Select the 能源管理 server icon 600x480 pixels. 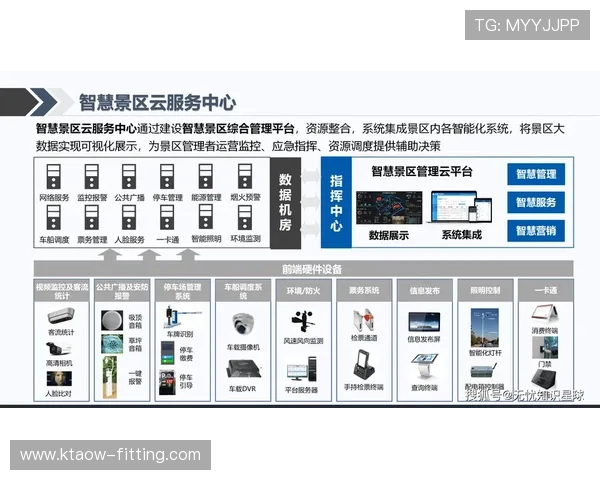(206, 176)
